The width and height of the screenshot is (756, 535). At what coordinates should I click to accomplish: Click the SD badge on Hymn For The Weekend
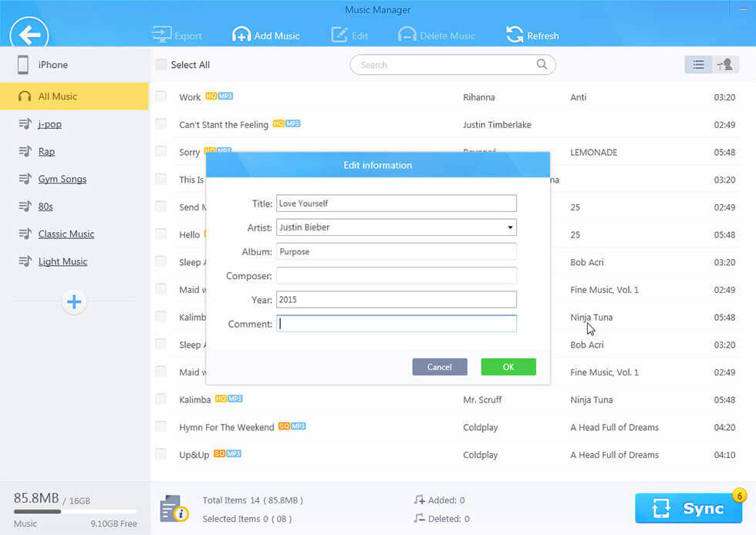click(284, 426)
